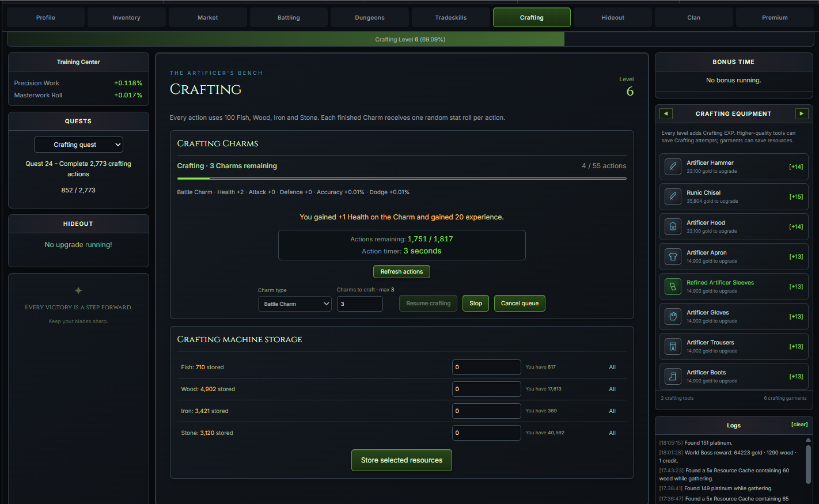The image size is (819, 504).
Task: Focus the Iron storage amount field
Action: pos(487,411)
